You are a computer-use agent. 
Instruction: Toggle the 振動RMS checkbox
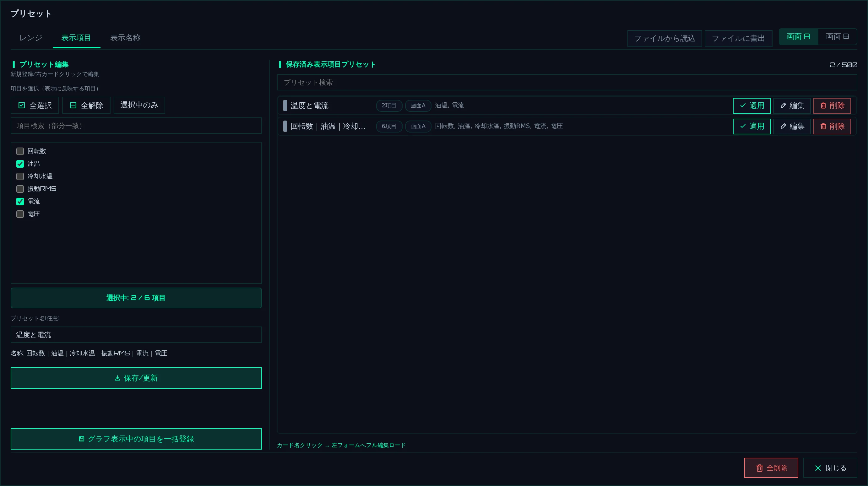click(x=20, y=189)
